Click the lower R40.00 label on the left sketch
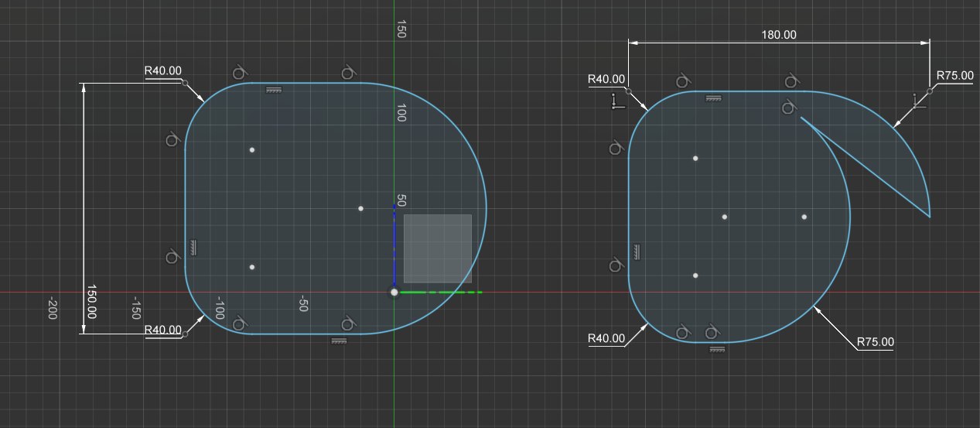980x428 pixels. [x=163, y=330]
